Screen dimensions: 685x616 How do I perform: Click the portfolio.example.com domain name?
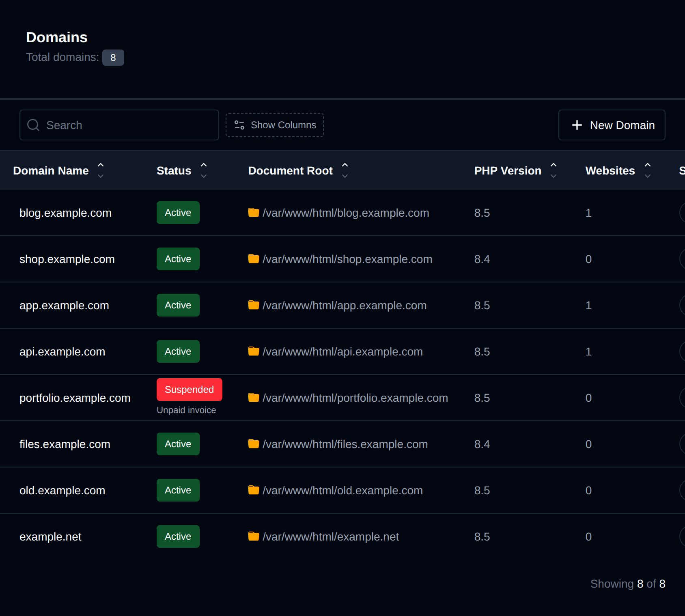(75, 398)
